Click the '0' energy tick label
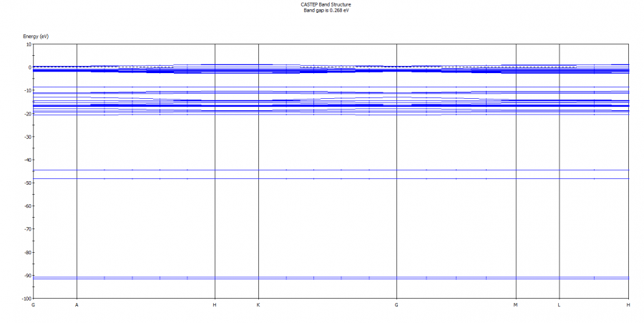Viewport: 644px width, 323px height. [x=30, y=67]
